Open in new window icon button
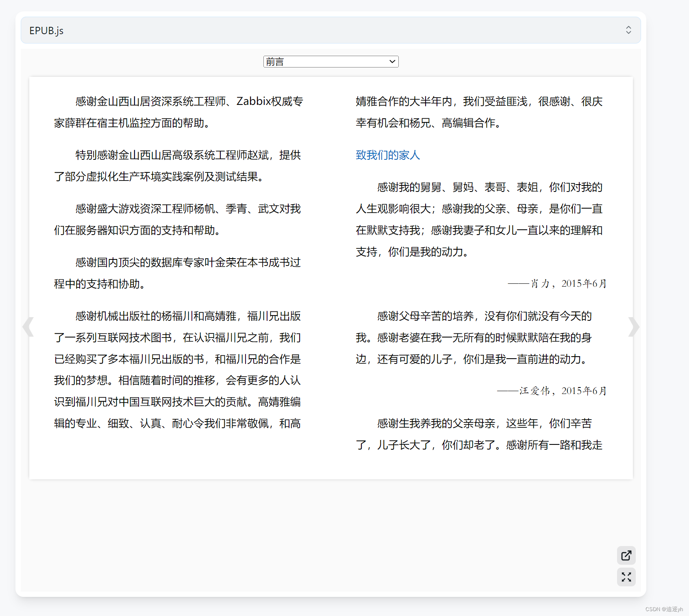The height and width of the screenshot is (616, 689). pyautogui.click(x=626, y=555)
